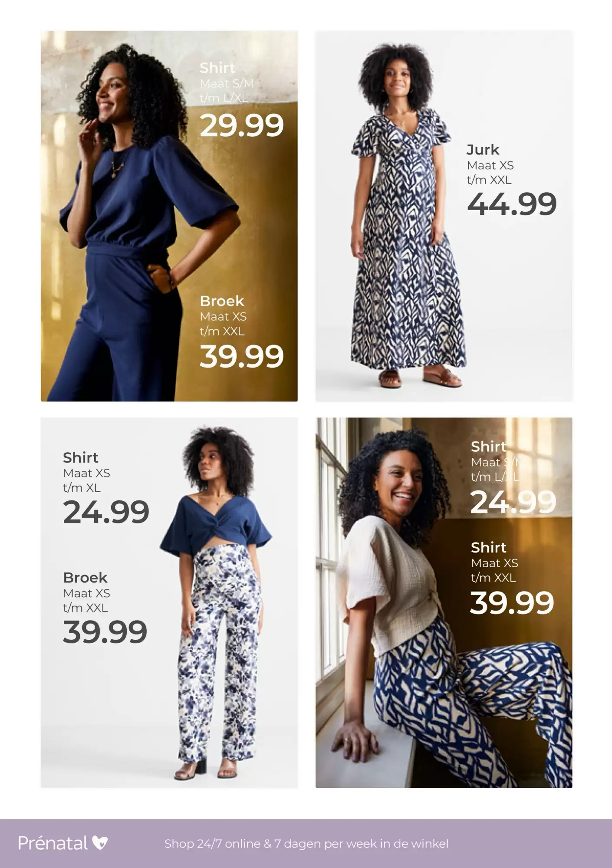Viewport: 612px width, 868px height.
Task: Click the dark 39.99 trousers price
Action: click(x=105, y=632)
